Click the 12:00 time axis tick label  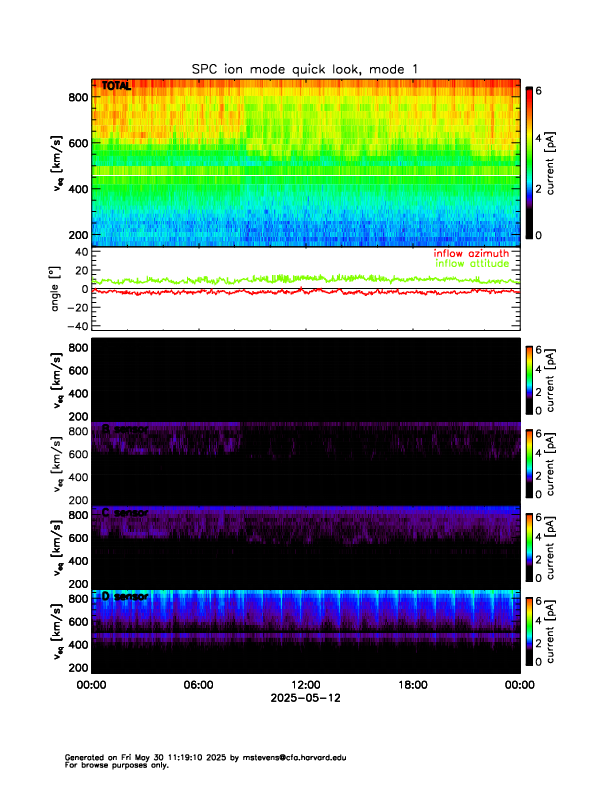click(305, 685)
